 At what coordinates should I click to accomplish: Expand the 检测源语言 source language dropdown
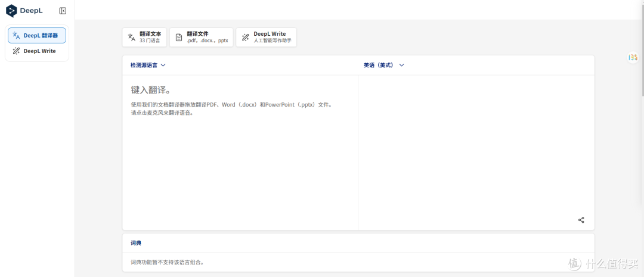148,65
